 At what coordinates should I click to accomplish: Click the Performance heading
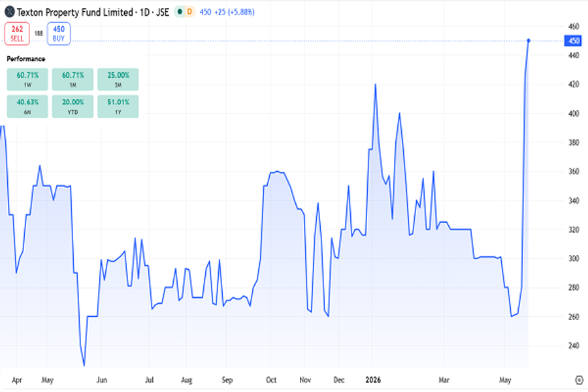[x=26, y=59]
